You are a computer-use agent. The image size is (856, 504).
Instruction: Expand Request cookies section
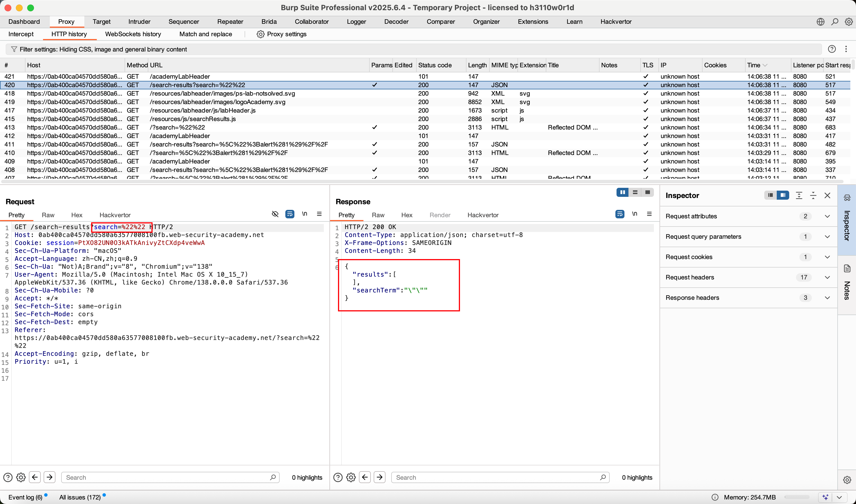pos(827,257)
